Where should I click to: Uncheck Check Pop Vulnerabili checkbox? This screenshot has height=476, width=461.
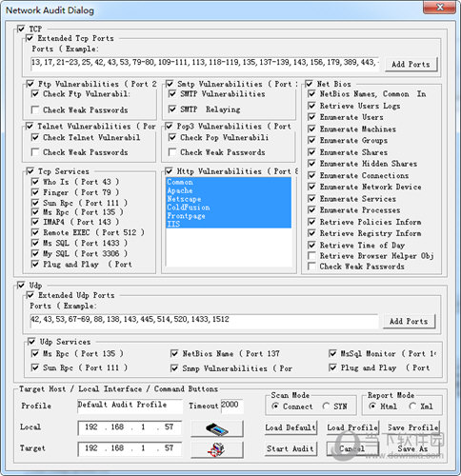pyautogui.click(x=172, y=137)
